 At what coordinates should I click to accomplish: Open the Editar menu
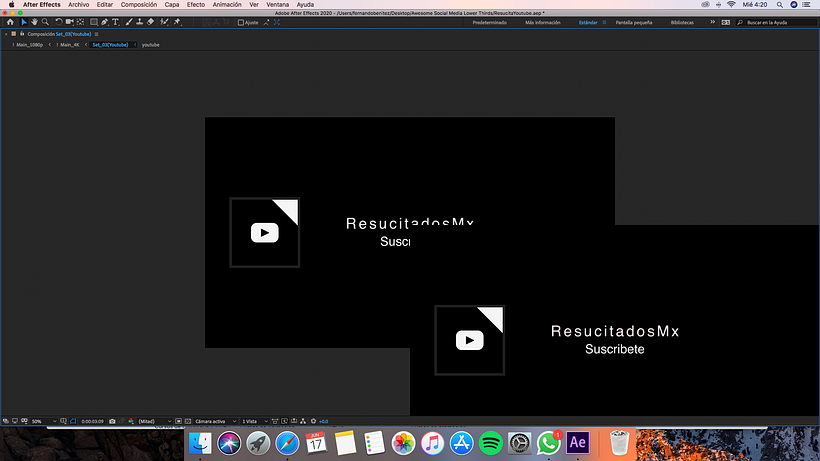[x=105, y=5]
